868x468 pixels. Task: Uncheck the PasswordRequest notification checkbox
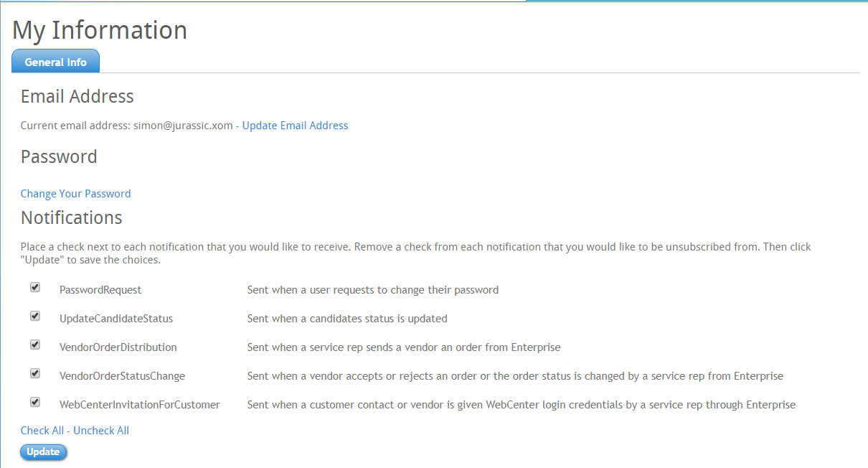tap(35, 288)
